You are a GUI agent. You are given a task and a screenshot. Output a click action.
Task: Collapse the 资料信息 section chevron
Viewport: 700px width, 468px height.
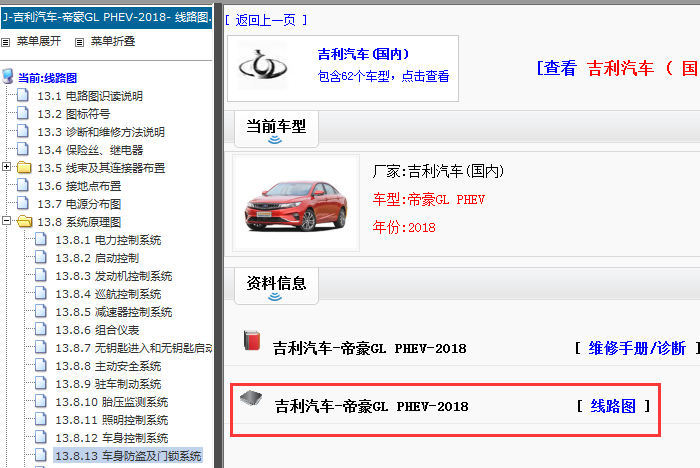click(x=275, y=297)
